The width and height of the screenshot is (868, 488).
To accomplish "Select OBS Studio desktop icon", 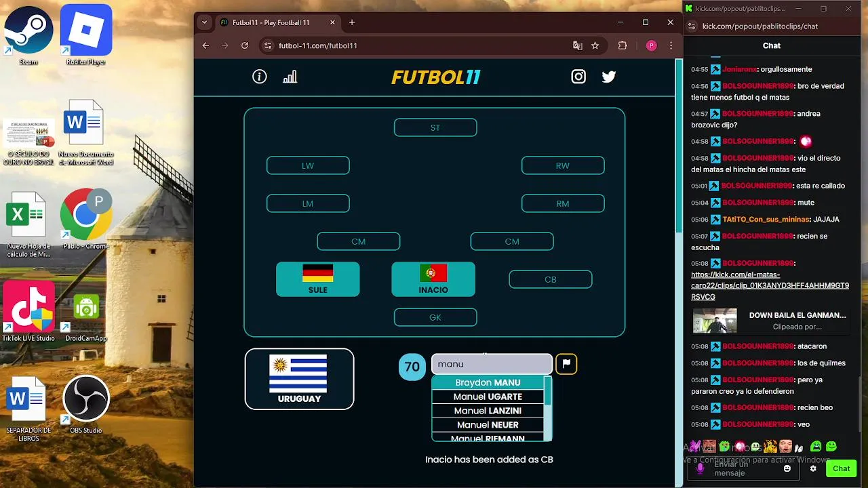I will (x=86, y=405).
